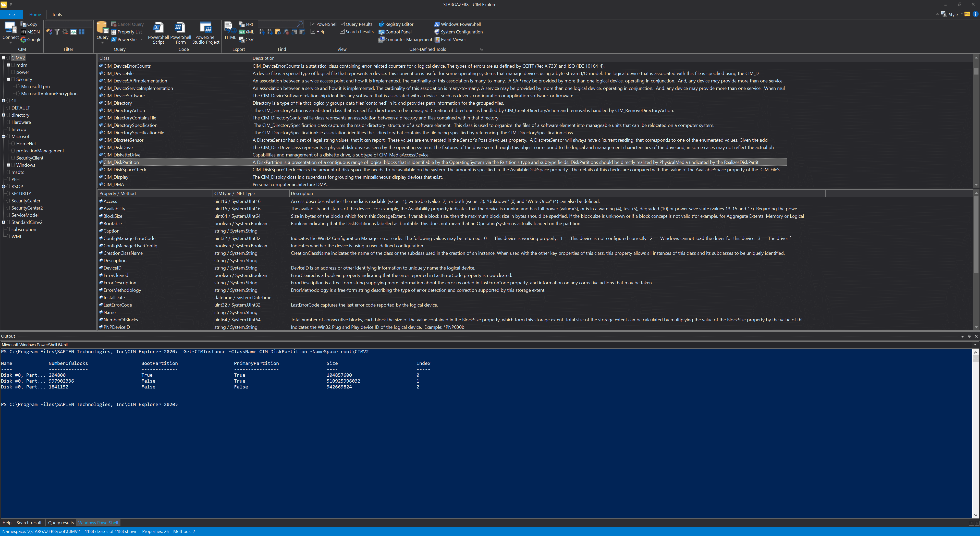Open the PowerShell dropdown in the Query group

(x=141, y=40)
